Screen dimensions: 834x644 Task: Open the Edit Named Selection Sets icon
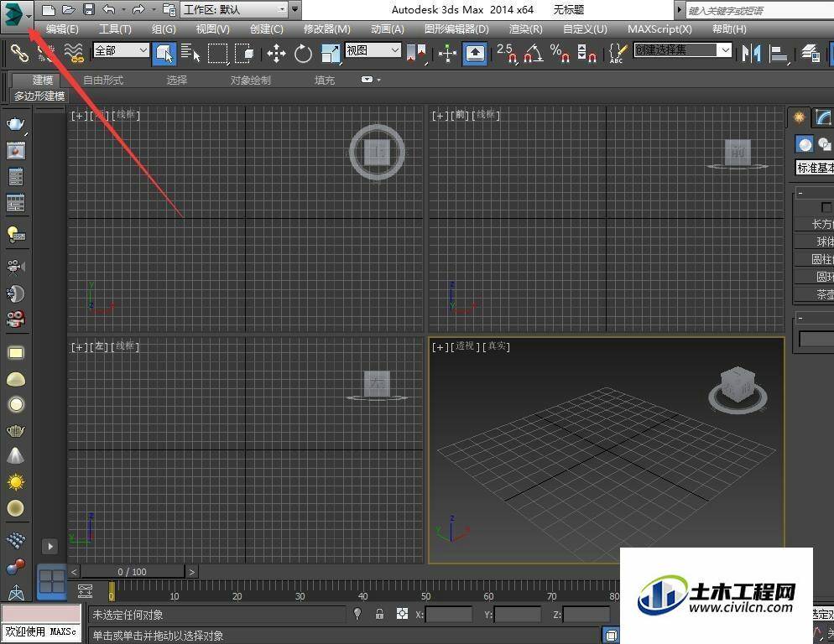[617, 53]
